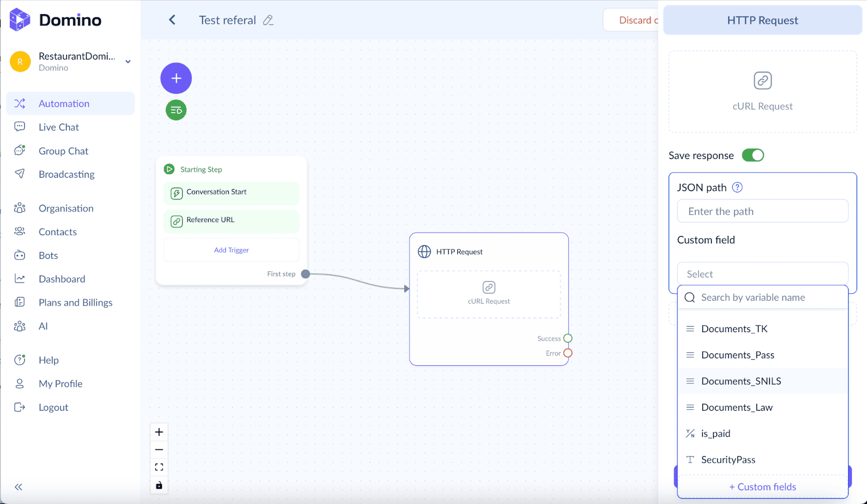
Task: Zoom in on the canvas
Action: point(159,432)
